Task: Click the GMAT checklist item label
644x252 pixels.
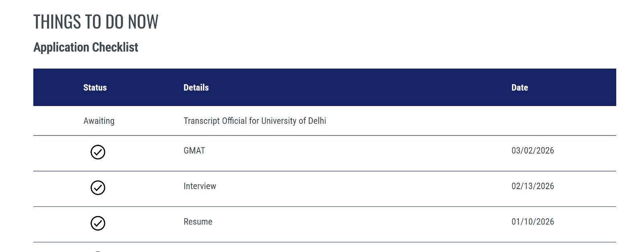Action: pos(194,151)
